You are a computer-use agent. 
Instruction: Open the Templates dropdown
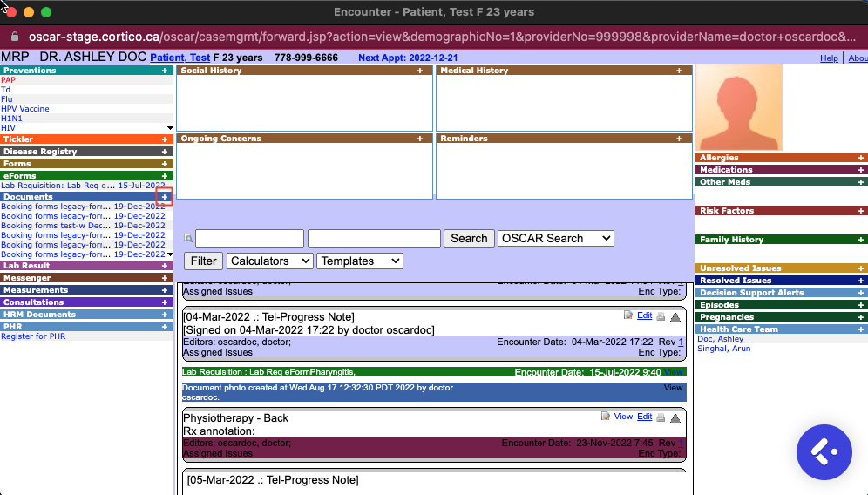pyautogui.click(x=360, y=261)
